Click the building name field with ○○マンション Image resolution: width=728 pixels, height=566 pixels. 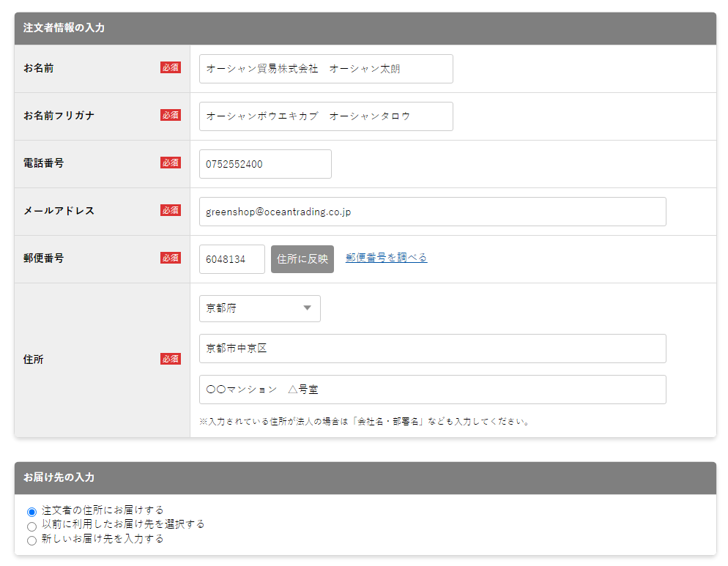pos(432,389)
